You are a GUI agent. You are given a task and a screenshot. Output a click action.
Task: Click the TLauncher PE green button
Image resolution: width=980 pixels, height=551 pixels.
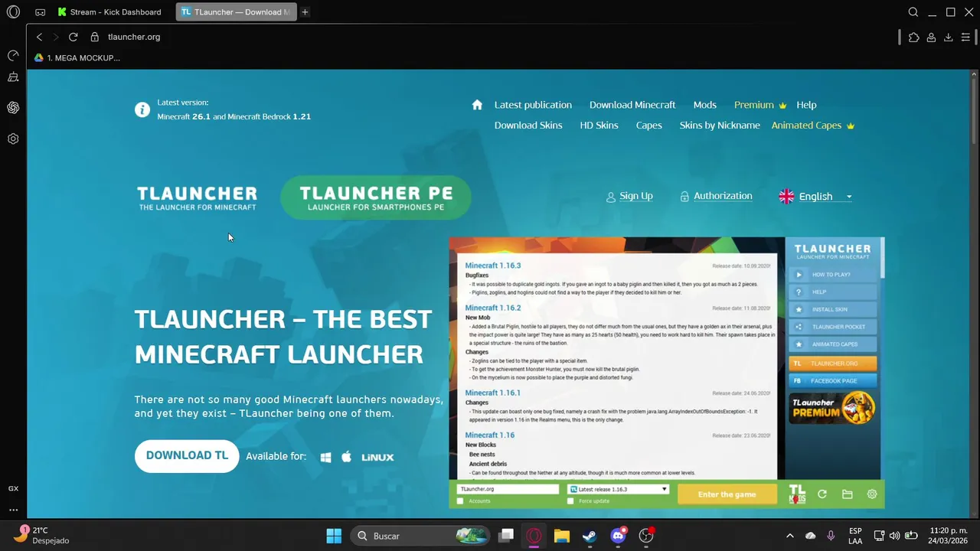tap(376, 197)
